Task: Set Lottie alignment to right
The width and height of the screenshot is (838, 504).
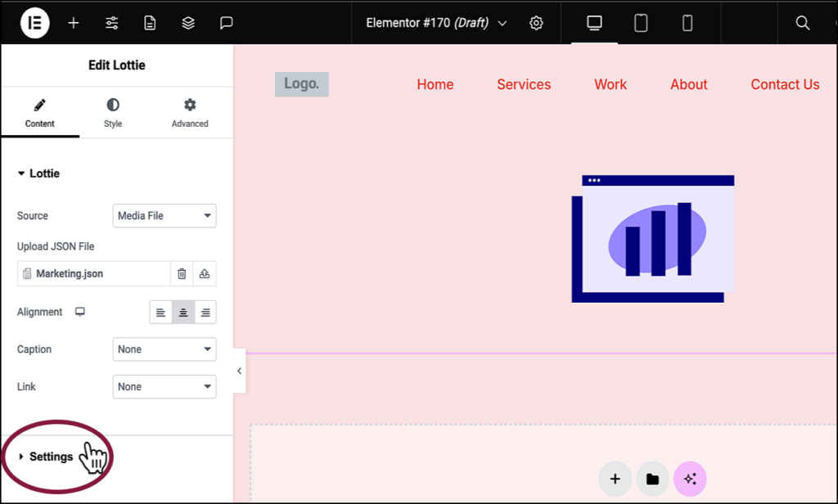Action: pos(205,312)
